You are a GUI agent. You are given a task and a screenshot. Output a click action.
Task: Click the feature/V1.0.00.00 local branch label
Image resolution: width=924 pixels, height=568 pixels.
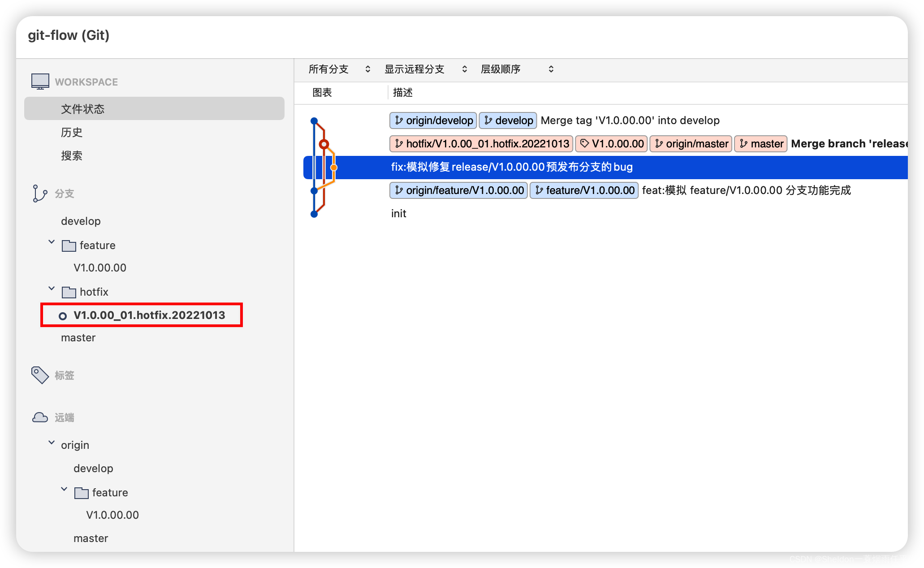[x=584, y=190]
